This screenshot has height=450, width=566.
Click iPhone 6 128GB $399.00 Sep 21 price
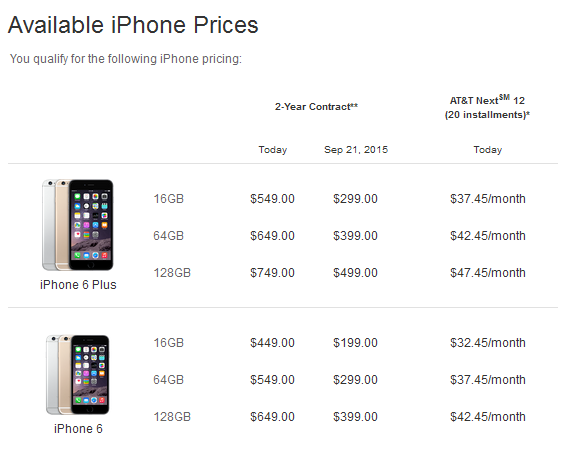click(356, 417)
